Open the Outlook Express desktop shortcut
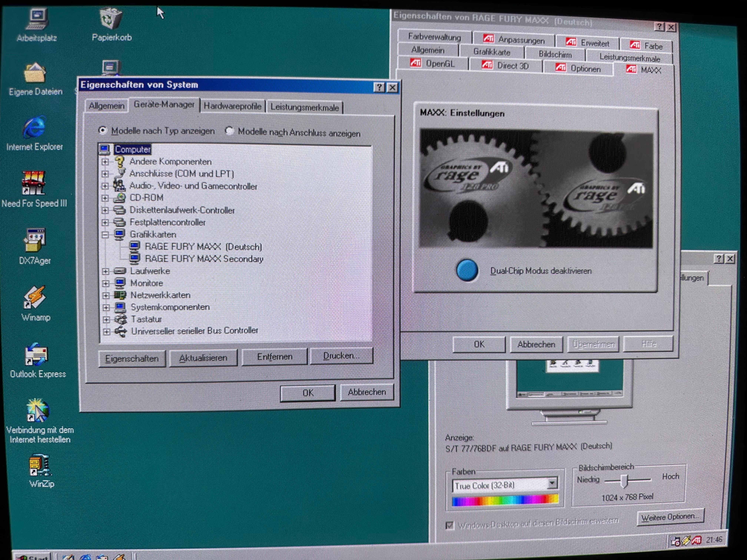This screenshot has width=747, height=560. [36, 354]
